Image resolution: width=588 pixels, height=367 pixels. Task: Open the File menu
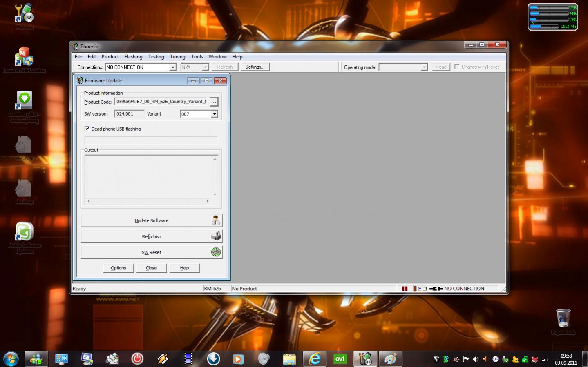pos(78,57)
